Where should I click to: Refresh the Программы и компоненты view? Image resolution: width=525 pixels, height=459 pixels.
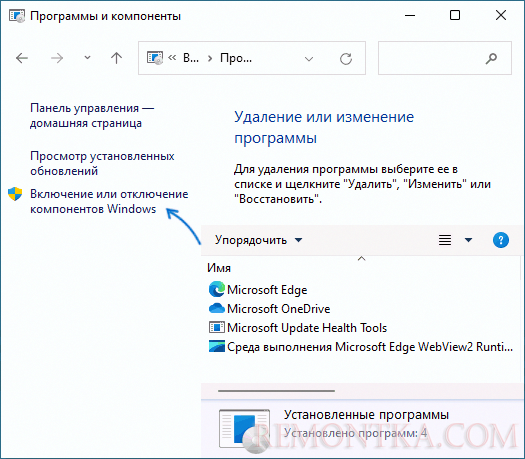point(346,59)
